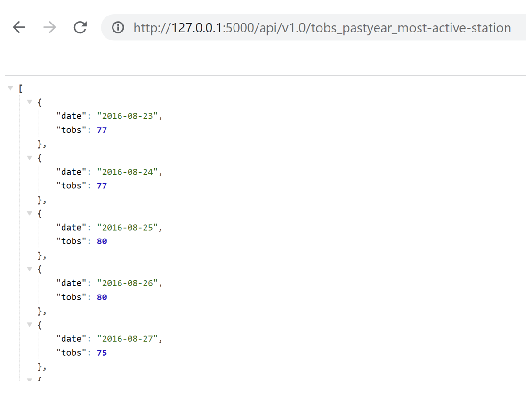
Task: Click the forward navigation arrow
Action: [x=49, y=27]
